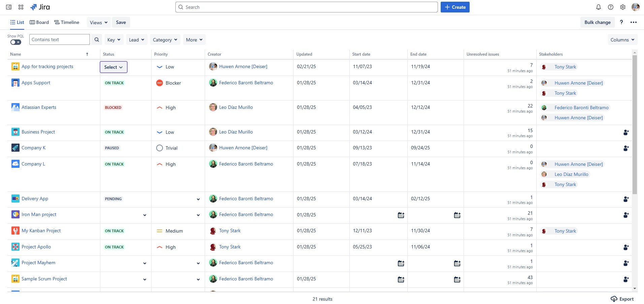Open the app switcher grid icon
The height and width of the screenshot is (304, 644).
tap(21, 7)
